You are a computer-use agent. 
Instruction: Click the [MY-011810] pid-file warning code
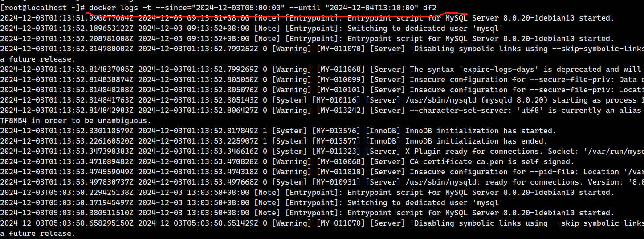point(341,172)
